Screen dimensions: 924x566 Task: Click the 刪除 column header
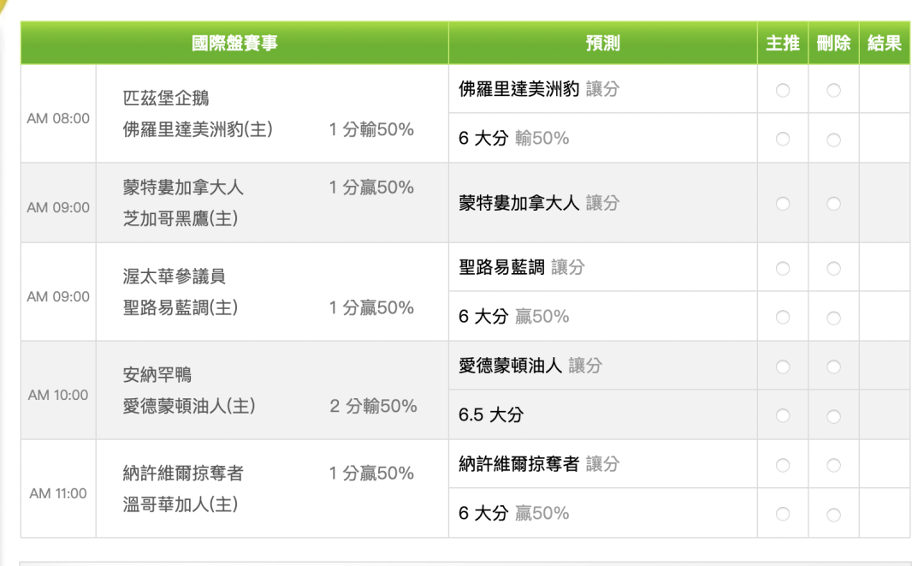(833, 44)
